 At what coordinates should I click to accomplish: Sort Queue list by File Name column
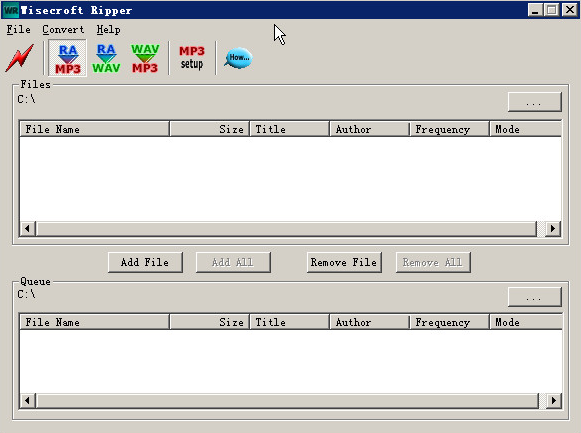[x=94, y=322]
